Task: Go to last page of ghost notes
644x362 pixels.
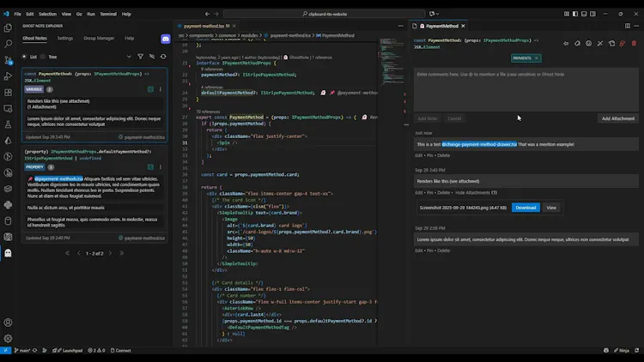Action: pos(122,253)
